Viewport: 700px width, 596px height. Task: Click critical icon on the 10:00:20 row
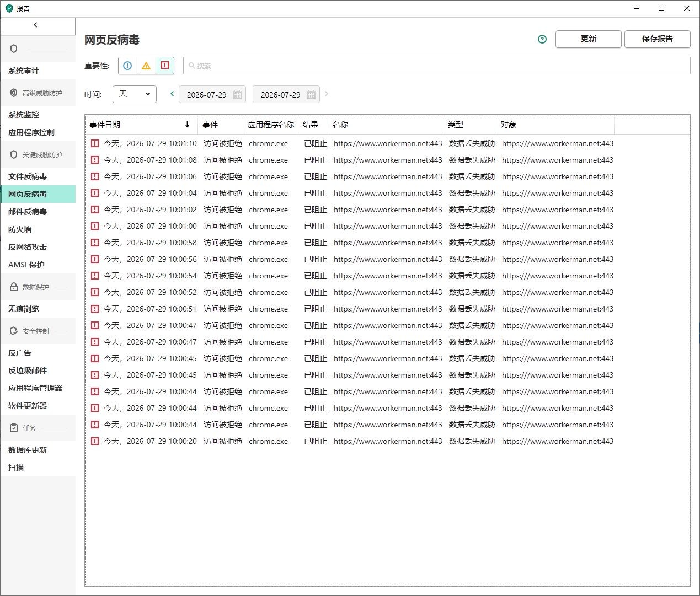95,441
